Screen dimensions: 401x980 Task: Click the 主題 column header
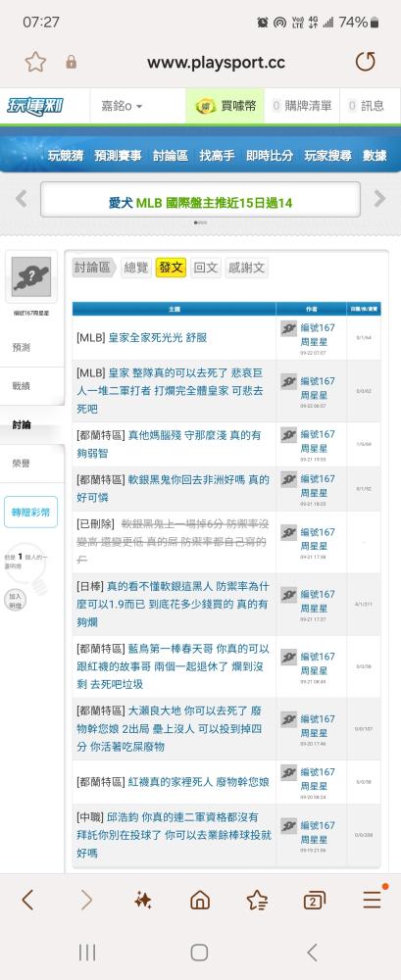[x=174, y=310]
